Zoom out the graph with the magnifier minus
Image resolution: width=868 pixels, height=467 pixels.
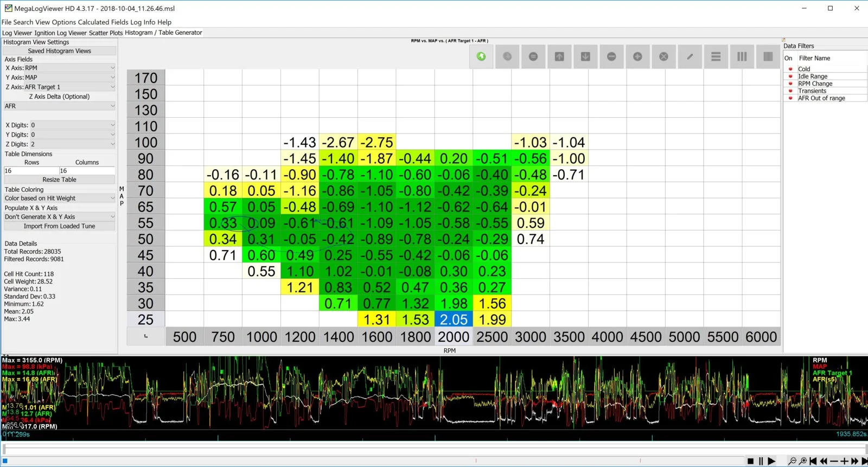(792, 461)
